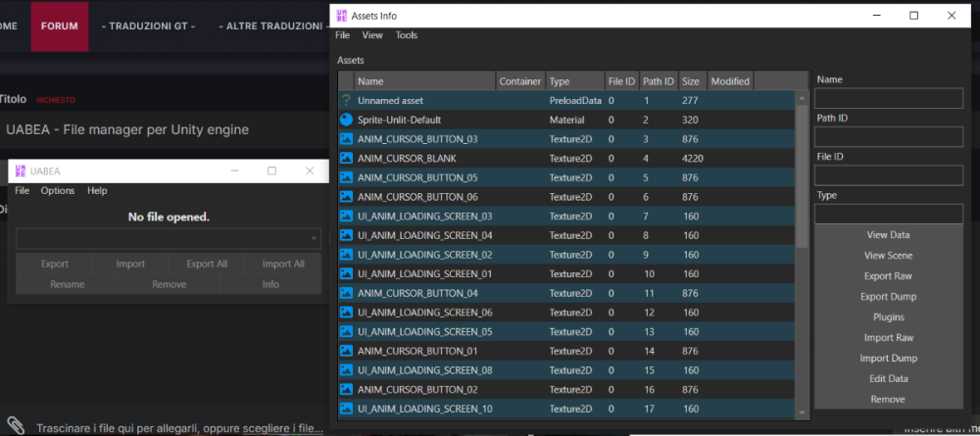The height and width of the screenshot is (436, 980).
Task: Click the texture icon of ANIM_CURSOR_BUTTON_03
Action: 346,139
